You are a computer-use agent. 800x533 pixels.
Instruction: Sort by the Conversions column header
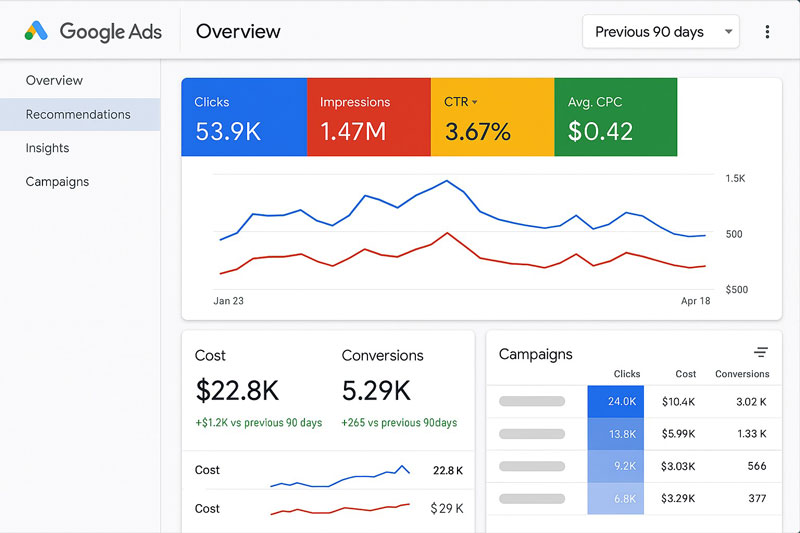coord(742,374)
